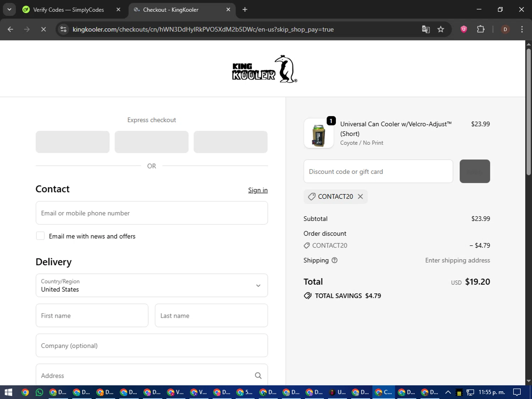The image size is (532, 399).
Task: Click the Enter shipping address text
Action: 458,260
